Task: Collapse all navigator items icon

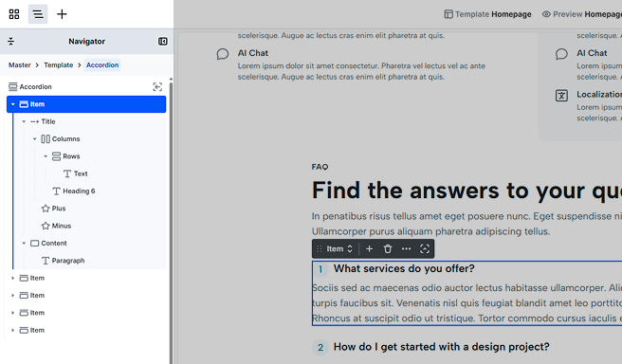Action: click(x=11, y=42)
